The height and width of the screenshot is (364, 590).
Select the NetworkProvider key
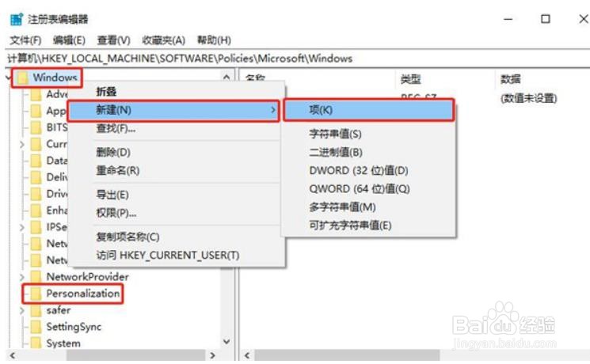pos(87,277)
